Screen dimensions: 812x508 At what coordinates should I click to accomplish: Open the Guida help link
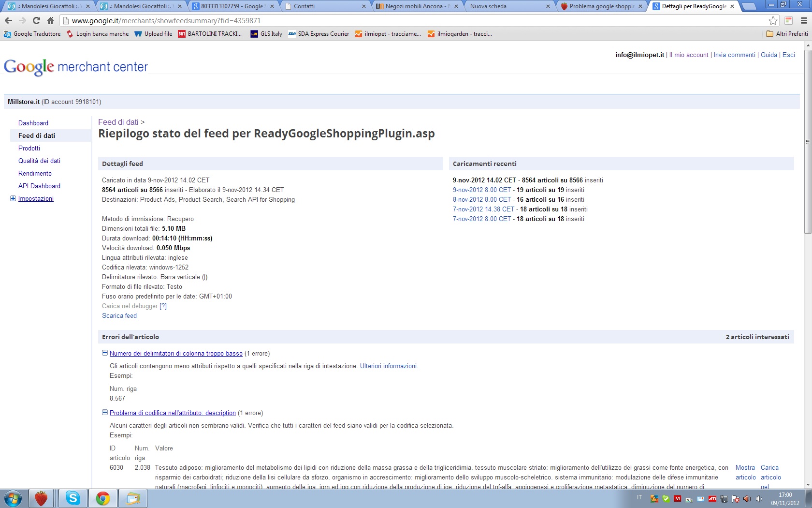(769, 55)
